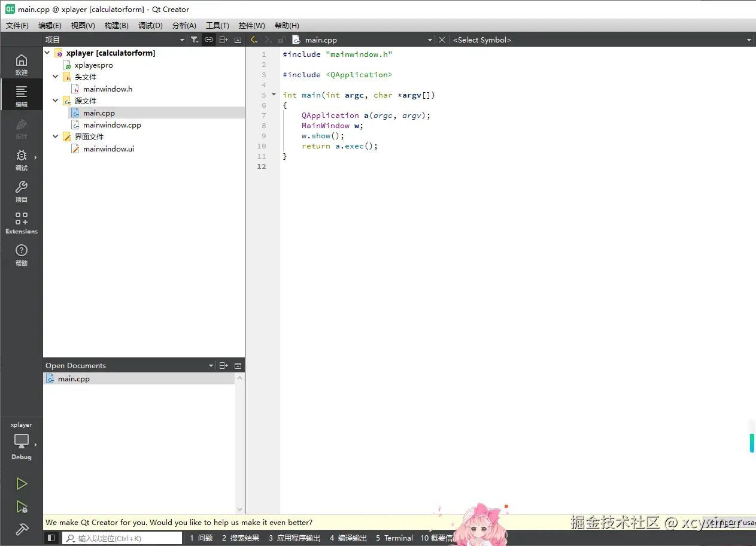Focus the 输入以定位 locator input field
This screenshot has width=756, height=546.
(123, 538)
